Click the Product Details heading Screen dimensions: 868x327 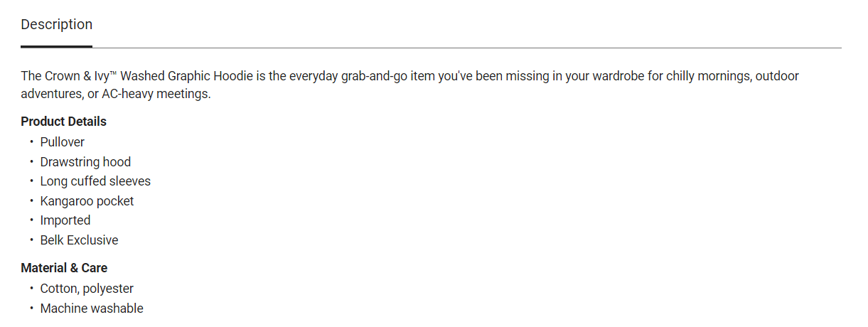[x=63, y=122]
